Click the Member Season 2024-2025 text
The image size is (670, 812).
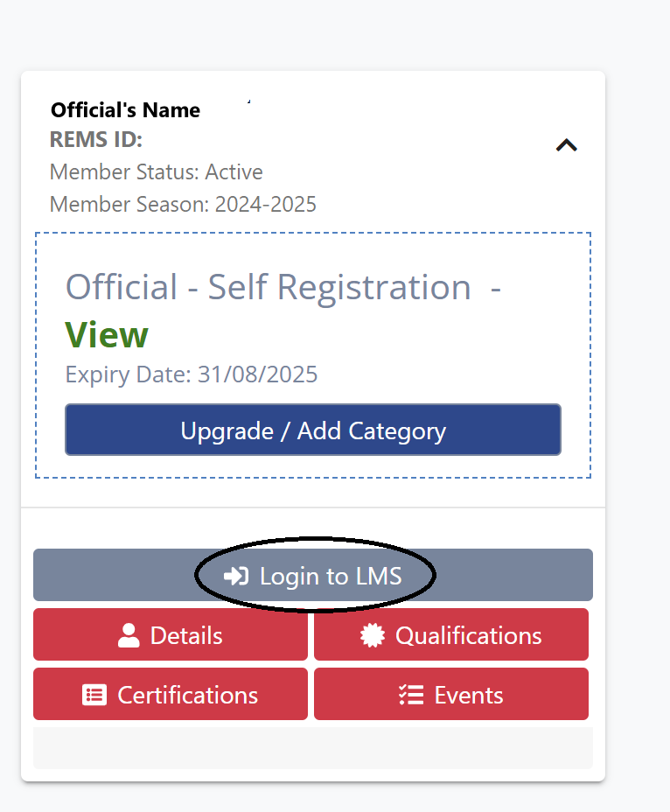(183, 204)
